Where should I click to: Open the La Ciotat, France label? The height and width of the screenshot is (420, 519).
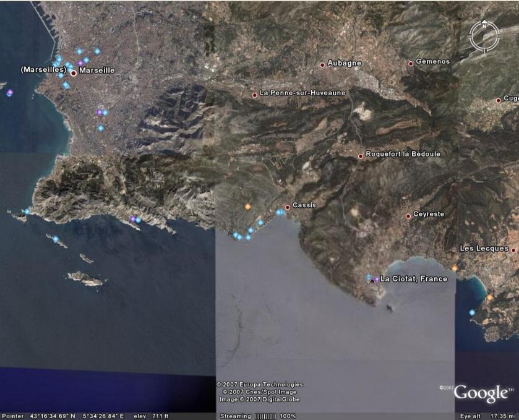pos(414,279)
